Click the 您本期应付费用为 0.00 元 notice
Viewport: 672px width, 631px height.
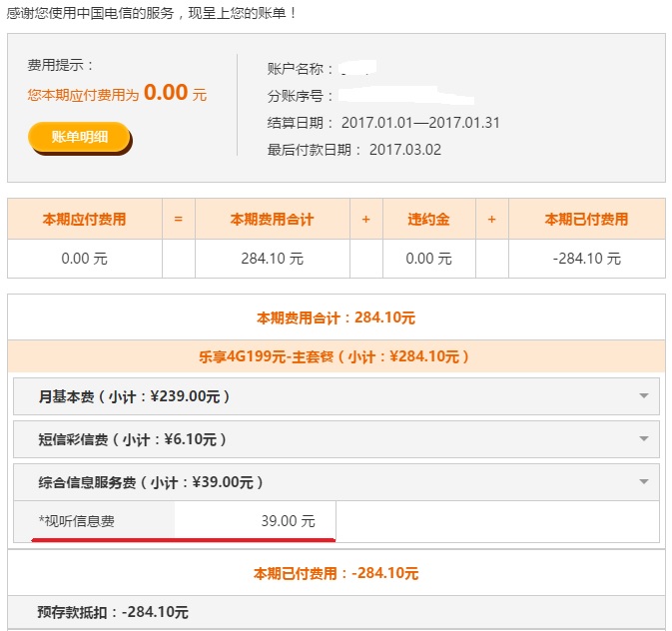(117, 93)
